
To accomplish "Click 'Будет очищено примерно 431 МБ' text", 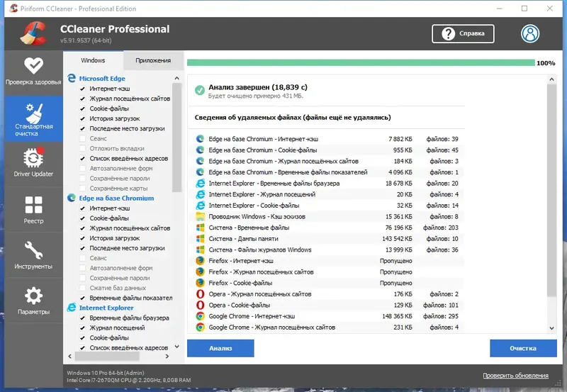I will (x=256, y=96).
